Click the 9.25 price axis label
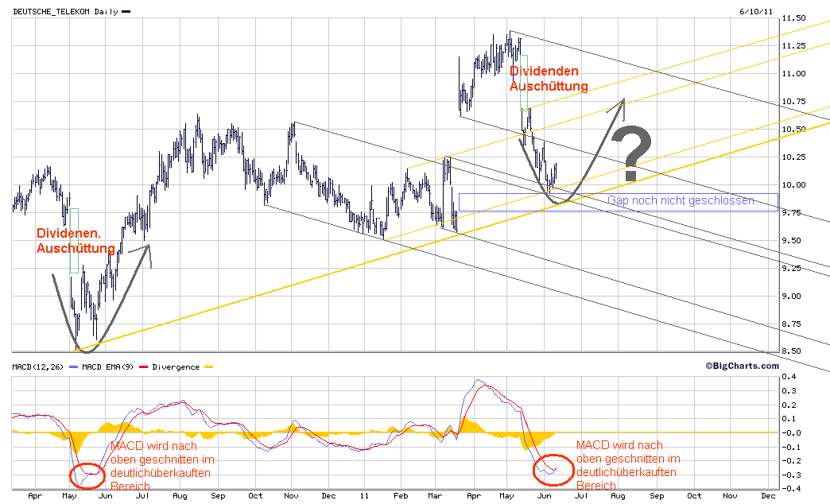Image resolution: width=830 pixels, height=504 pixels. 793,269
